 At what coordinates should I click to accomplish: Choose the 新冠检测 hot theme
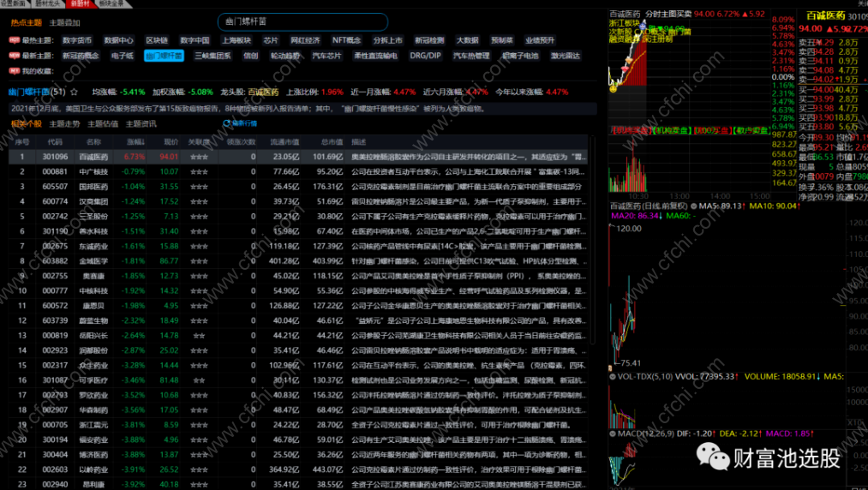point(429,40)
